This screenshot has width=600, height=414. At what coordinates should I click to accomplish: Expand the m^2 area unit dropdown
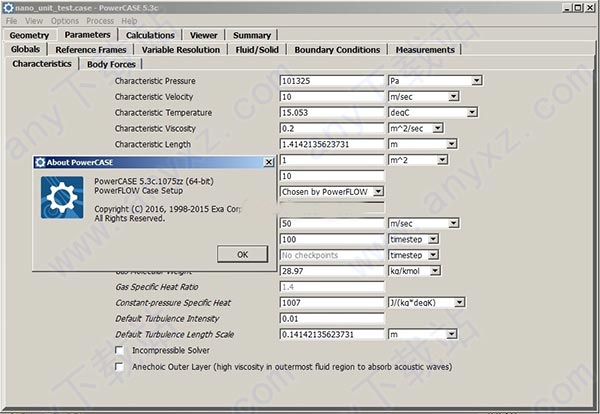coord(442,160)
